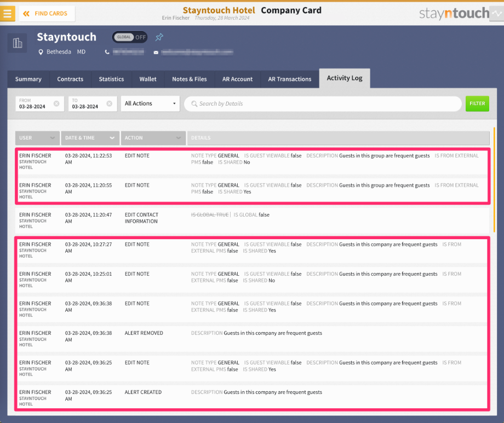The width and height of the screenshot is (504, 423).
Task: Click the 10:25:01 AM timestamp
Action: click(x=88, y=277)
